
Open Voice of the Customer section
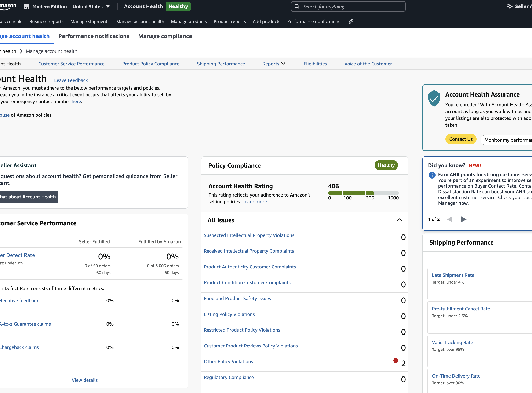pos(368,64)
